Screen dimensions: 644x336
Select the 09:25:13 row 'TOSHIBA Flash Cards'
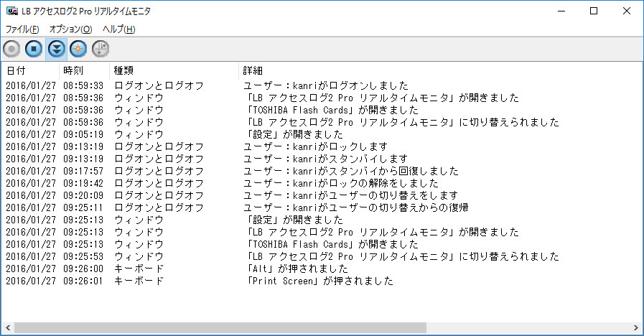322,244
